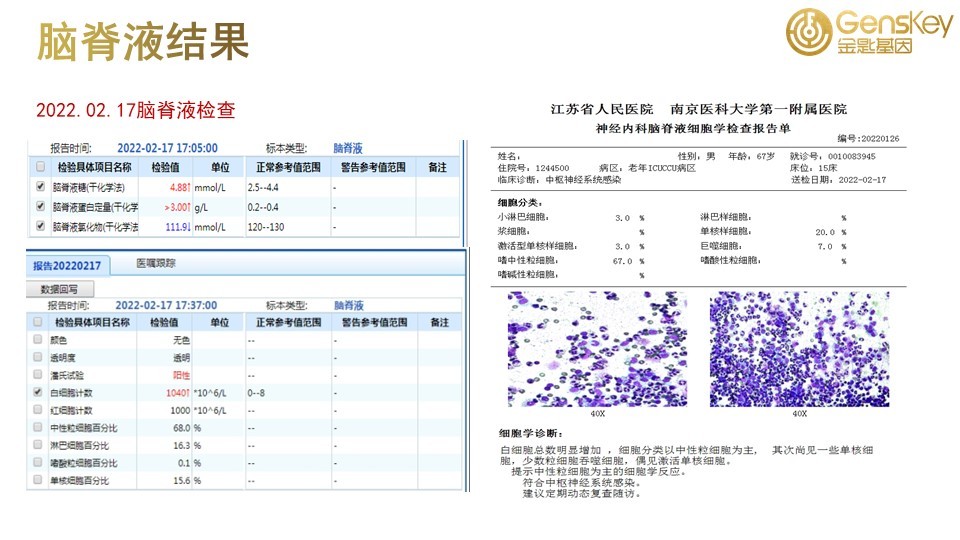This screenshot has height=540, width=960.
Task: Click the 临床诊断 中枢神经系统感染 line
Action: [559, 179]
